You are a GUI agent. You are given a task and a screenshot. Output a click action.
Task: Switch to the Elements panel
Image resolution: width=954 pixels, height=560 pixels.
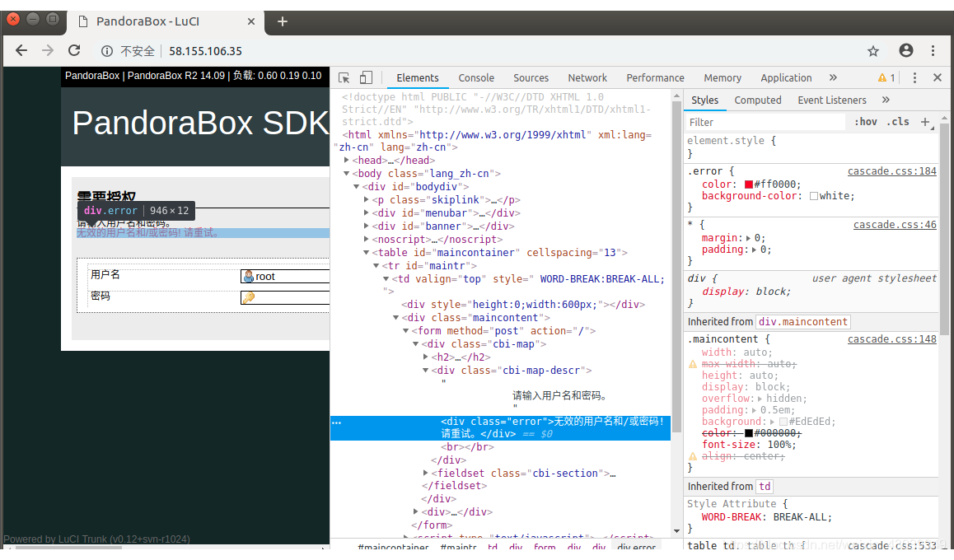click(418, 78)
